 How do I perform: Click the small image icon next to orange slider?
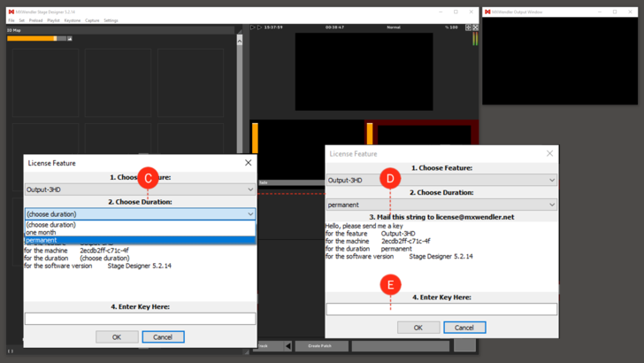pos(69,39)
